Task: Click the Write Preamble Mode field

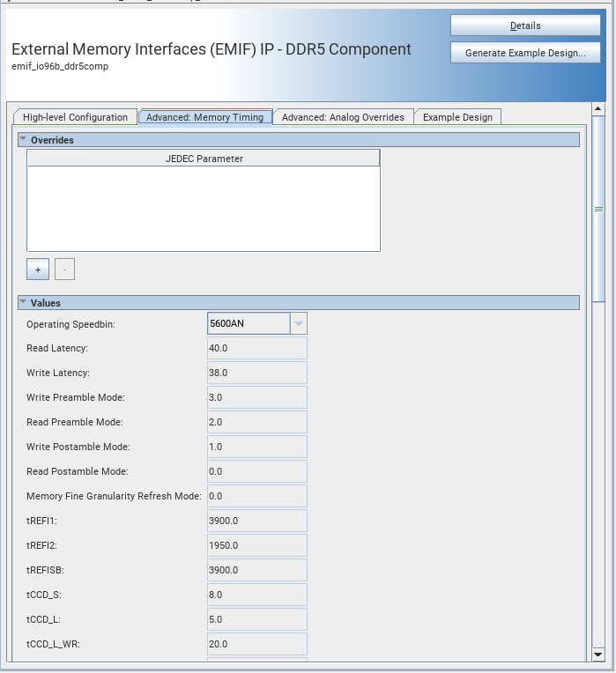Action: pyautogui.click(x=256, y=398)
